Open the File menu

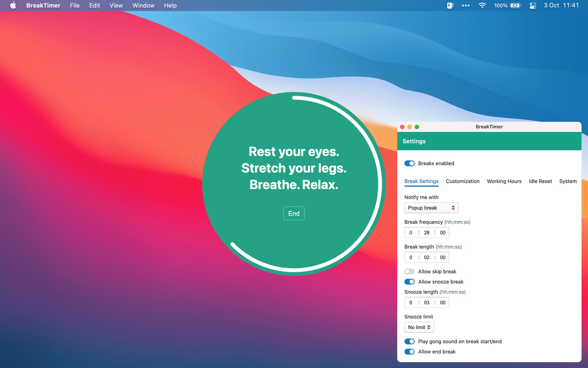[x=74, y=6]
